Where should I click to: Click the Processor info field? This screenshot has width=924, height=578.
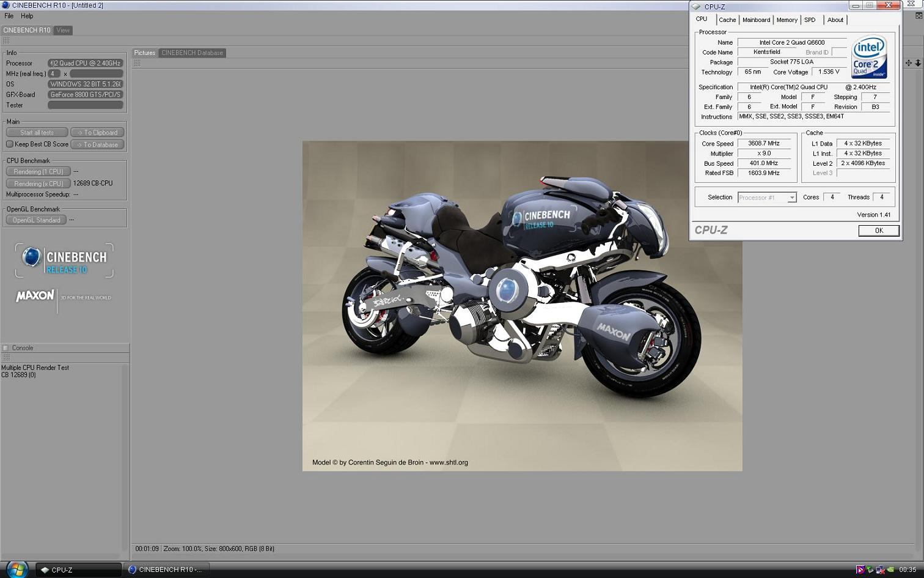click(86, 63)
